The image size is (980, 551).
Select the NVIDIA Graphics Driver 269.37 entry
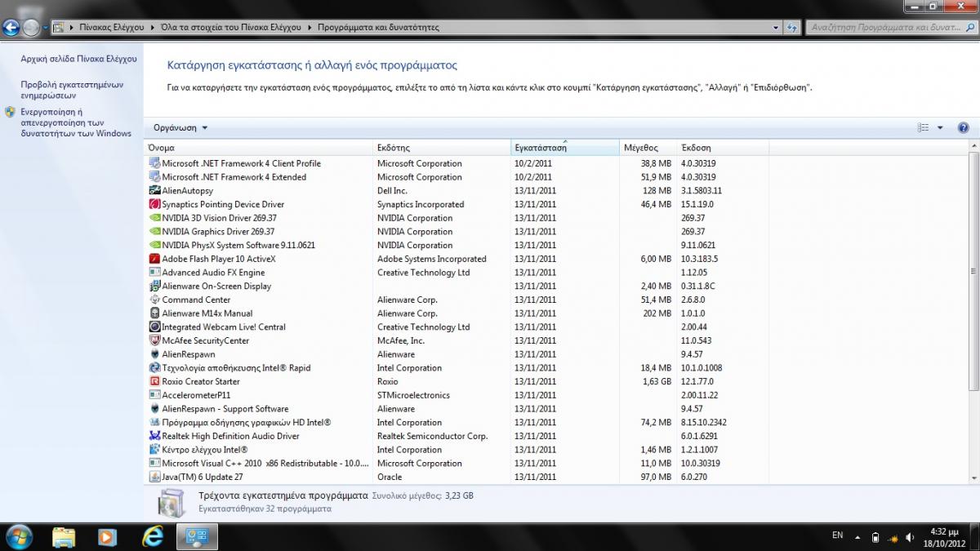457,232
